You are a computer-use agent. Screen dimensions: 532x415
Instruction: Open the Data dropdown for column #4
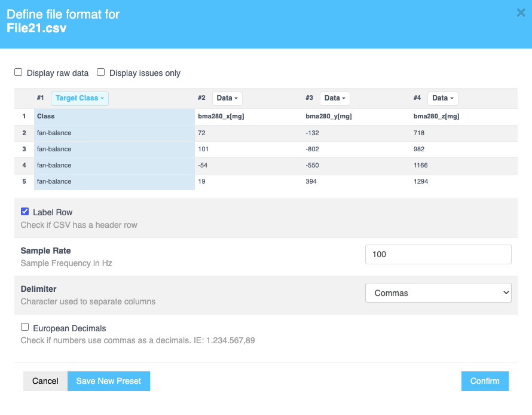[x=442, y=98]
